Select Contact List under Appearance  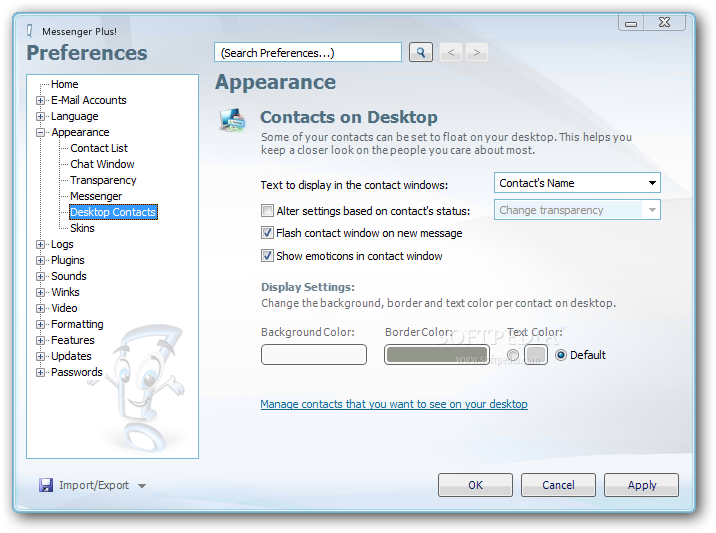click(x=99, y=148)
